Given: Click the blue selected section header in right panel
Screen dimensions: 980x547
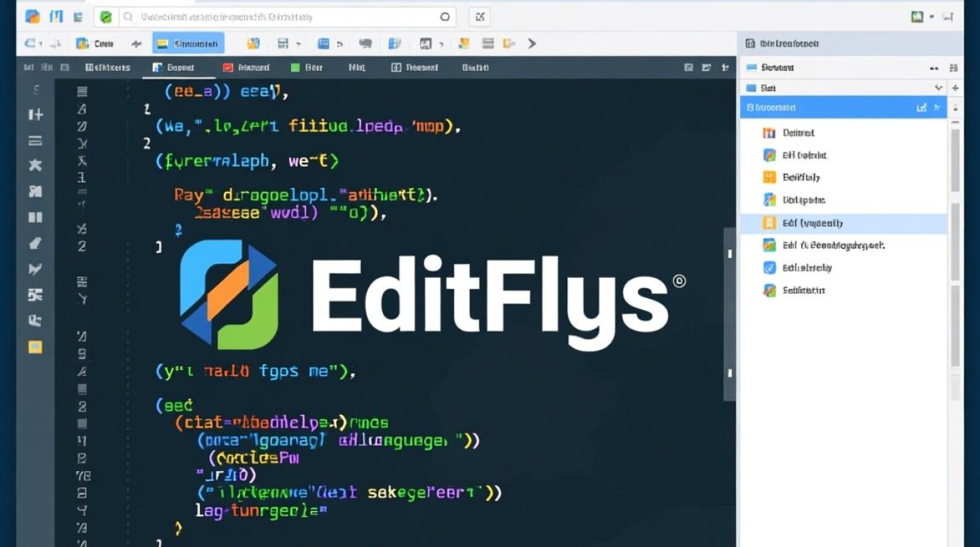Looking at the screenshot, I should (844, 107).
